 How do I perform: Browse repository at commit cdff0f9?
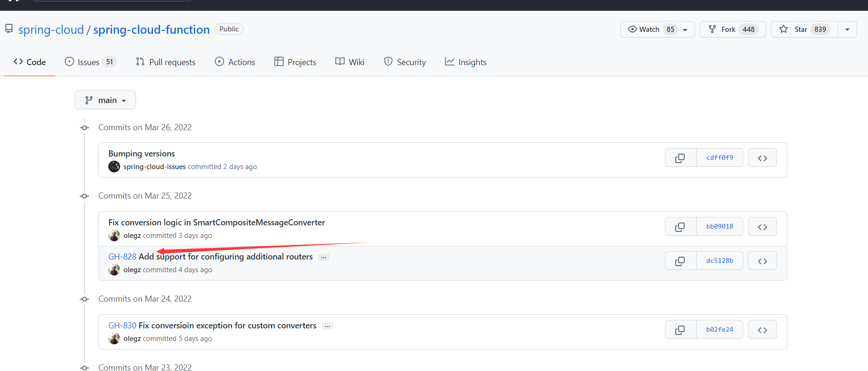point(762,158)
